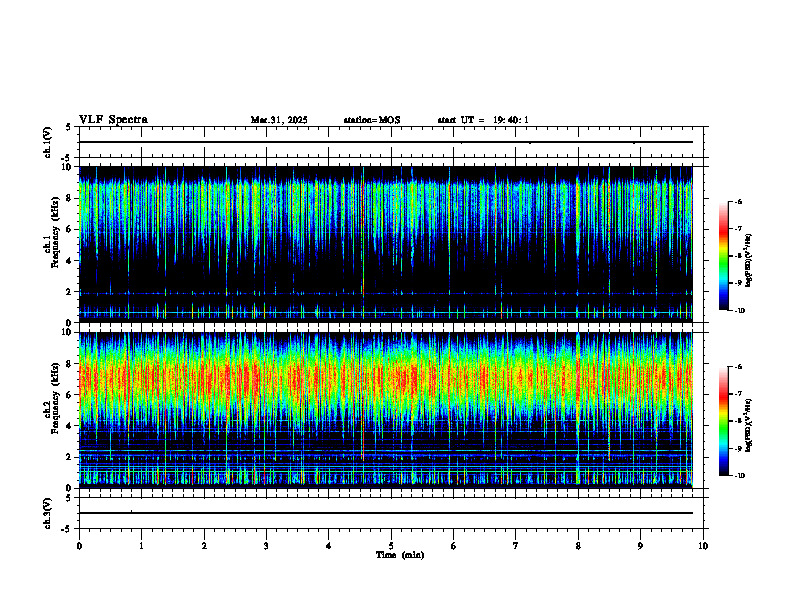The width and height of the screenshot is (792, 612).
Task: Click the "start UT = 19:40: 1" text
Action: [483, 120]
